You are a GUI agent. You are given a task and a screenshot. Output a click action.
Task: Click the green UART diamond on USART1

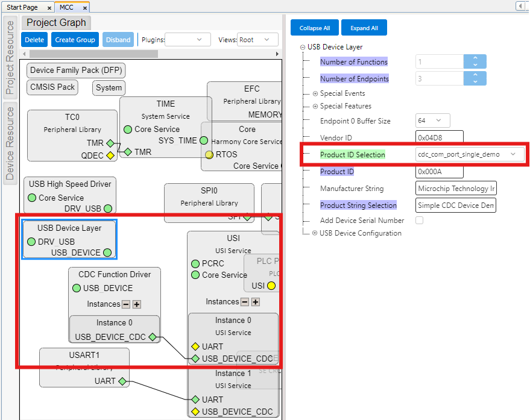point(122,381)
